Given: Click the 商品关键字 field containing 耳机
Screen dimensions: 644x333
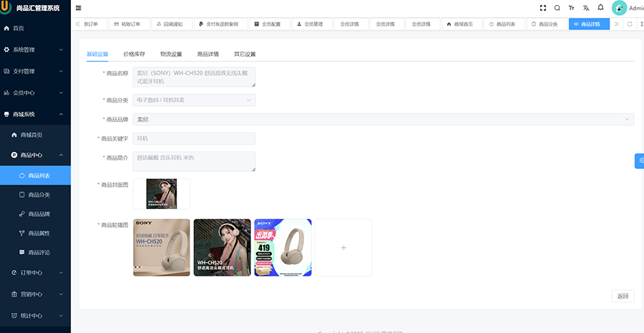Looking at the screenshot, I should tap(194, 138).
